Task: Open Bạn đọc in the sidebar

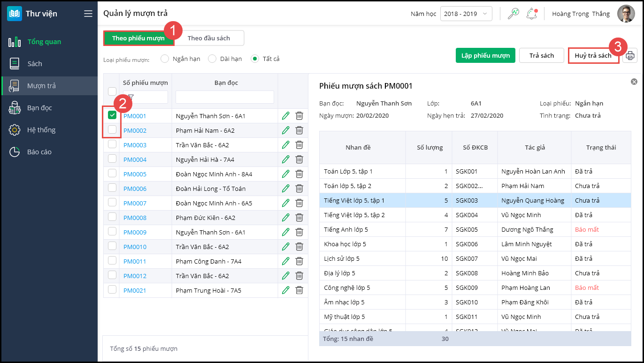Action: coord(39,108)
